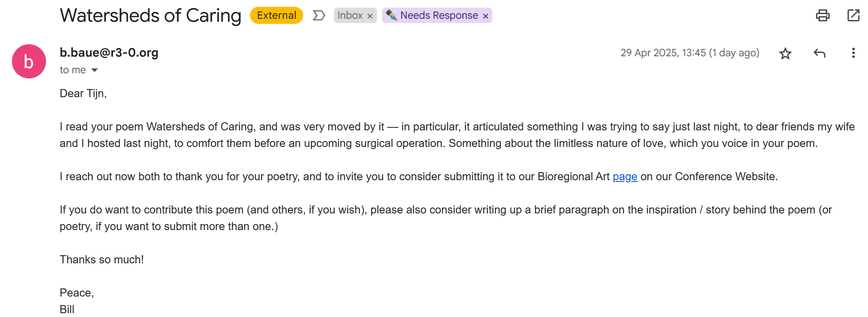Open email in a new window
The image size is (868, 317).
click(x=853, y=16)
